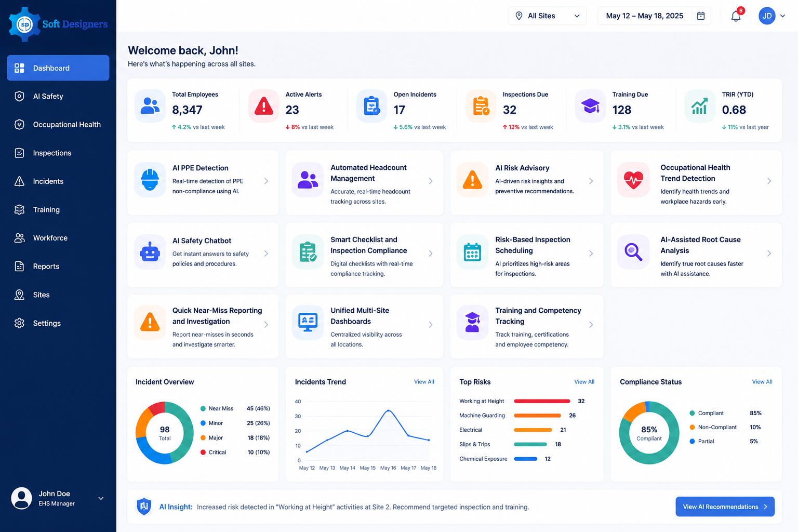Open AI Risk Advisory via its chevron
Viewport: 798px width, 532px height.
591,181
